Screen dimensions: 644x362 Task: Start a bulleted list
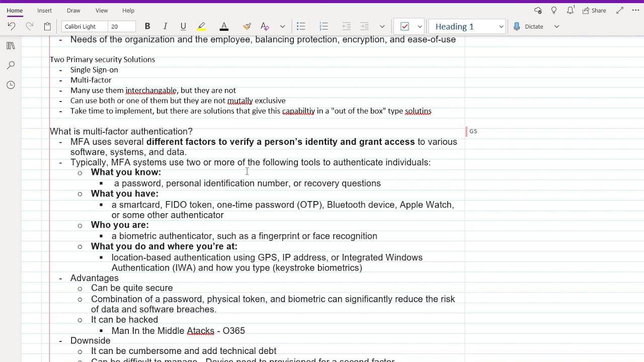click(x=301, y=26)
